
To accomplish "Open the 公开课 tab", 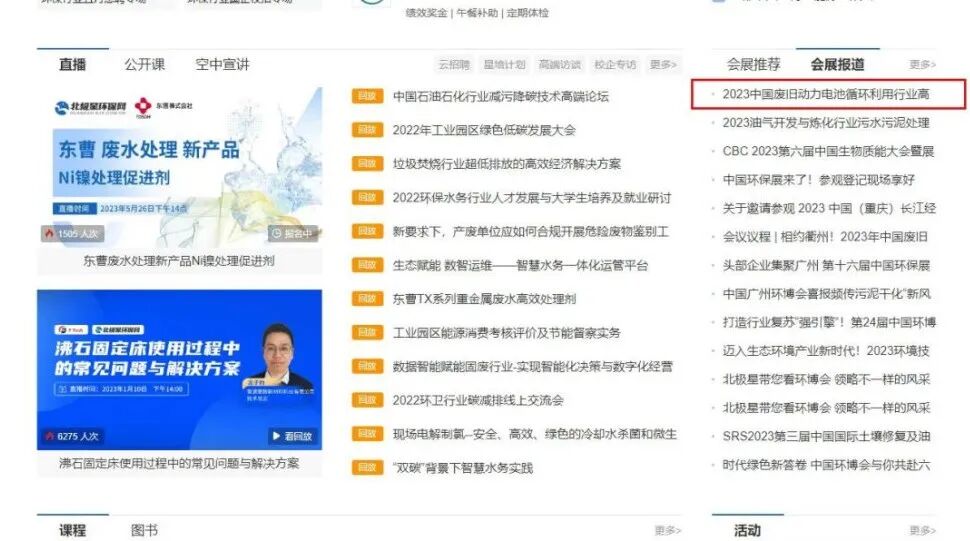I will (144, 64).
